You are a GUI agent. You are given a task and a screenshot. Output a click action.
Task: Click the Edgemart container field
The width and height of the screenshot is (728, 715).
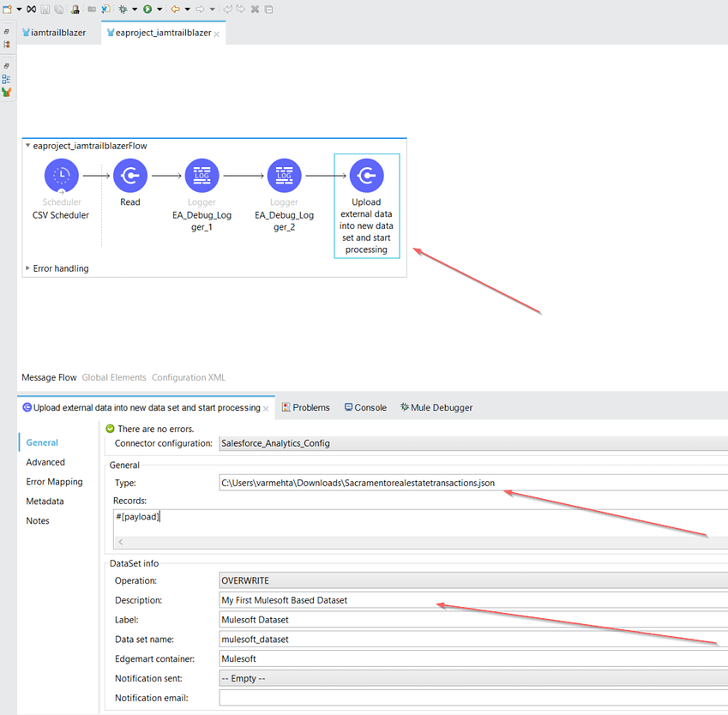pyautogui.click(x=473, y=658)
